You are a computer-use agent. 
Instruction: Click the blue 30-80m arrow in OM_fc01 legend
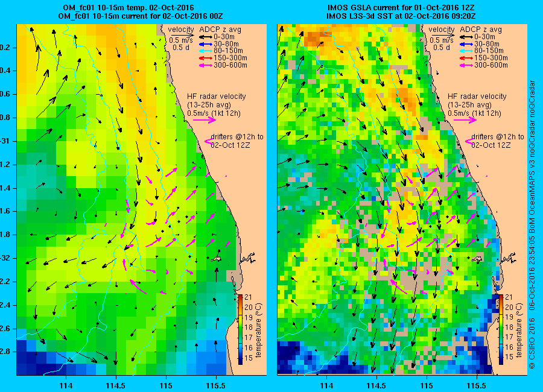tap(205, 44)
